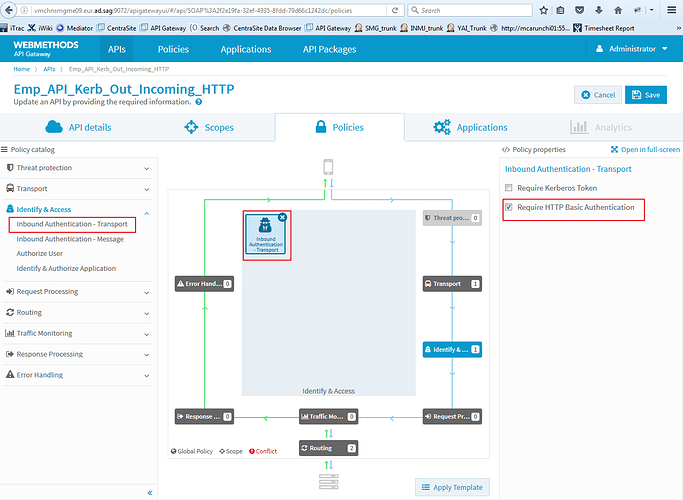Viewport: 683px width, 500px height.
Task: Open the CentraSite Data Browser bookmark
Action: (x=262, y=28)
